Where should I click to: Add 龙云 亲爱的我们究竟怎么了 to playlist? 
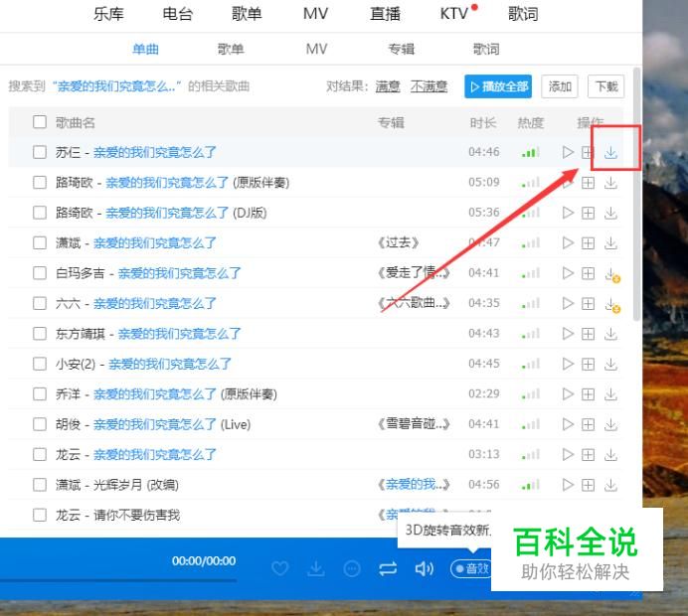click(x=588, y=455)
